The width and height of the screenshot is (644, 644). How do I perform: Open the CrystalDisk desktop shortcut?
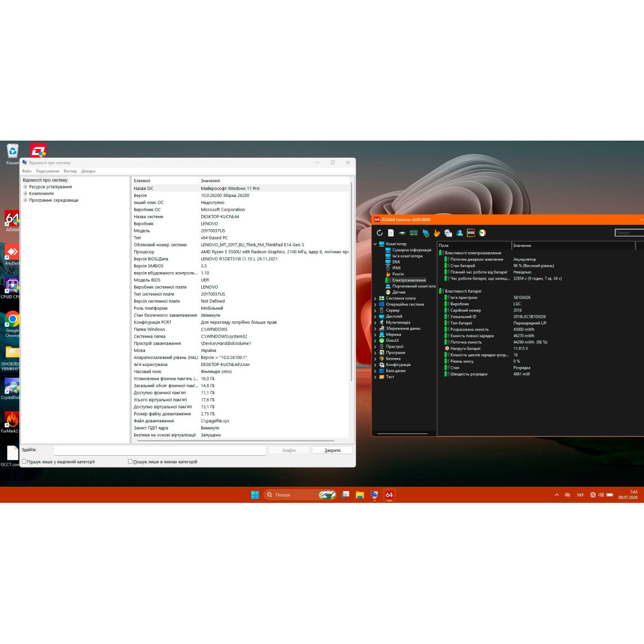12,389
